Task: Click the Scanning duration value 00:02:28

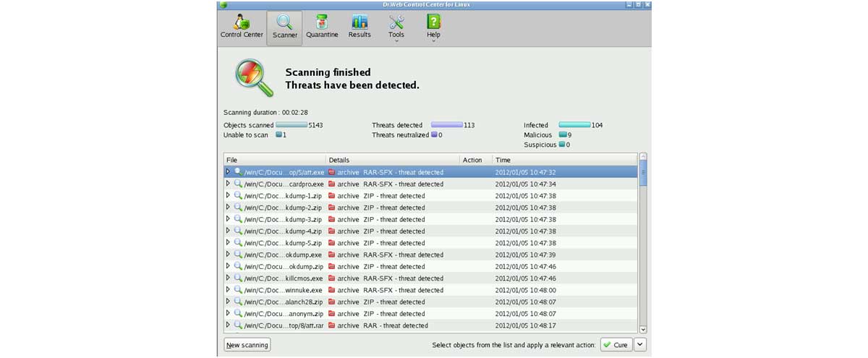Action: 295,112
